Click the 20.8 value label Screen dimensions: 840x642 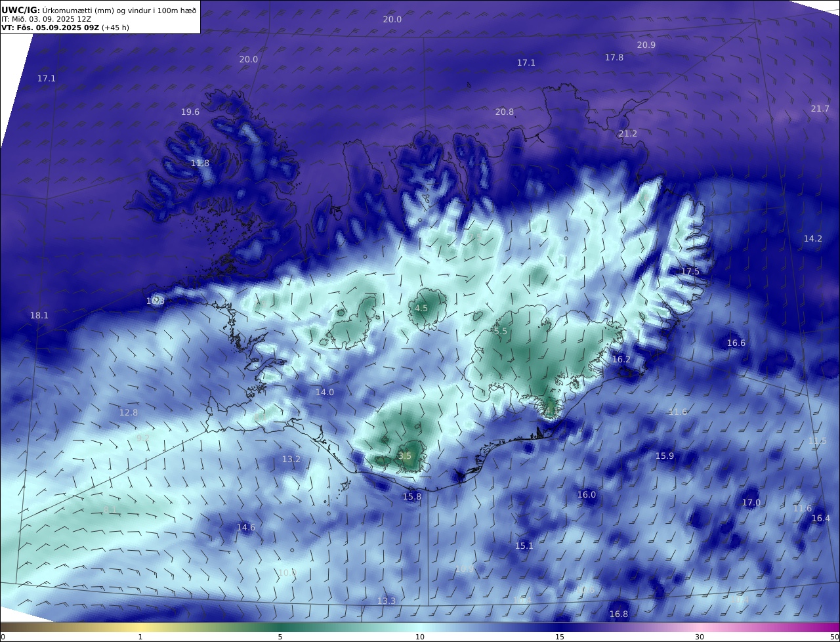pos(504,112)
